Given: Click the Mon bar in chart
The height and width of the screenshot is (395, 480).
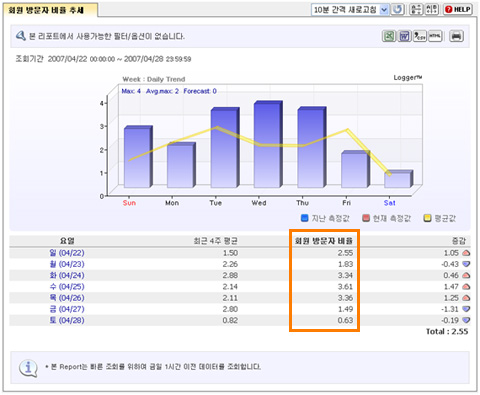Looking at the screenshot, I should [181, 165].
